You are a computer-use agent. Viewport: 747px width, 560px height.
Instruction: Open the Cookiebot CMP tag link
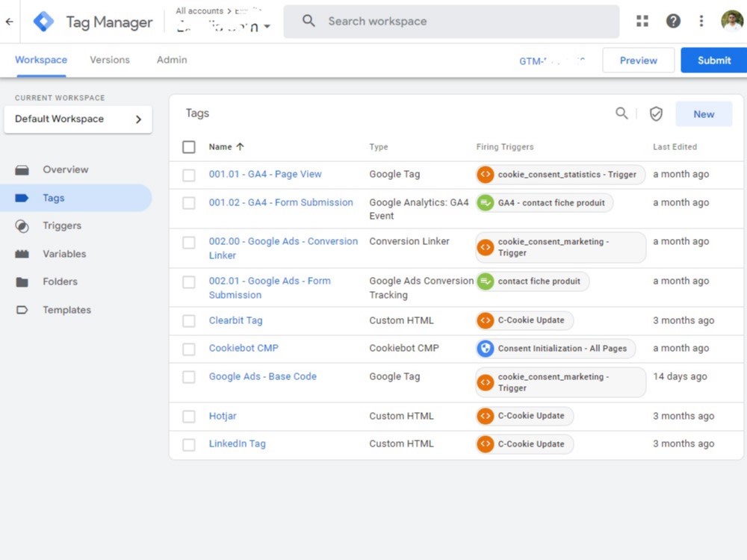244,348
